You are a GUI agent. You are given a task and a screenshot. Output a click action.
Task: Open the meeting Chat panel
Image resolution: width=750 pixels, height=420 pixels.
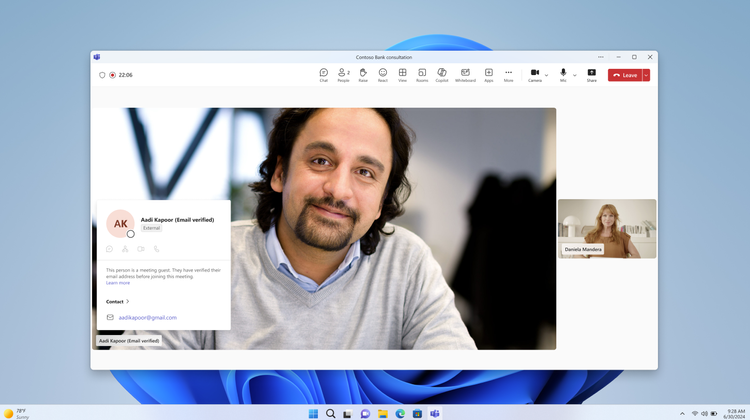324,75
